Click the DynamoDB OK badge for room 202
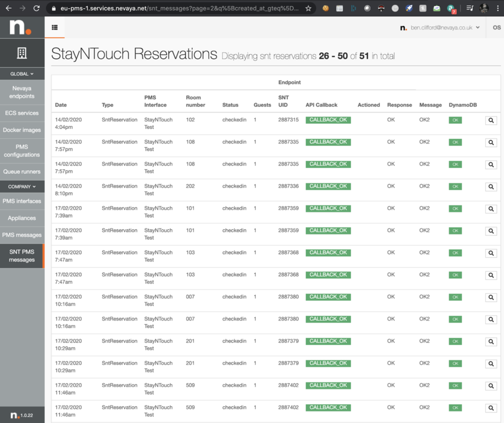Screen dimensions: 504x423 455,187
